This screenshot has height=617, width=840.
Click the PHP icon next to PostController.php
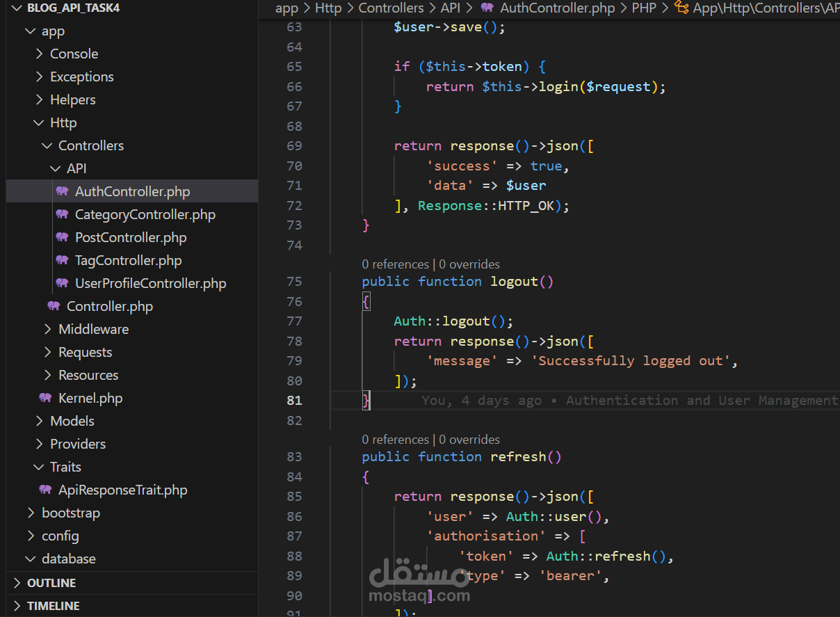62,237
